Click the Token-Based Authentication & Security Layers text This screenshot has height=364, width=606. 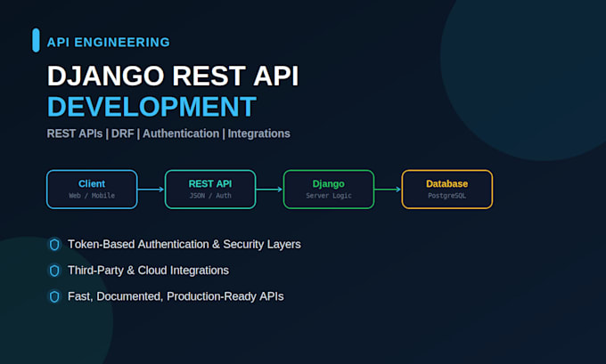(184, 245)
